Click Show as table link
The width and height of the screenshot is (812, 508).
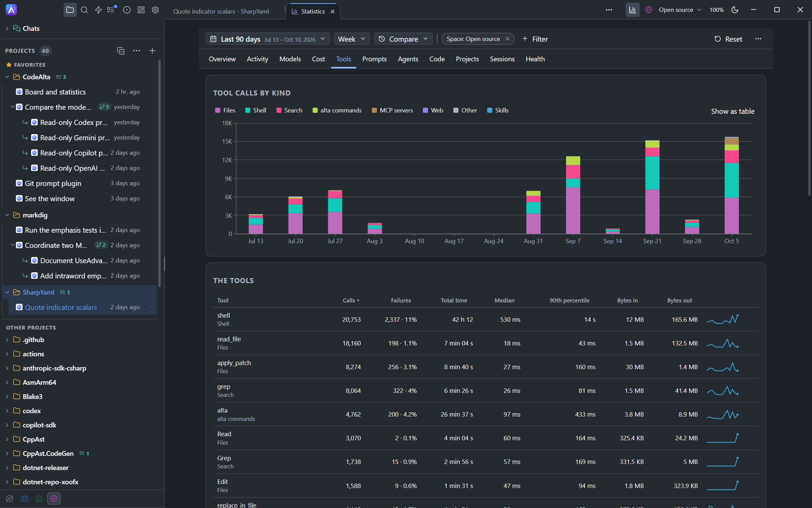pos(733,111)
